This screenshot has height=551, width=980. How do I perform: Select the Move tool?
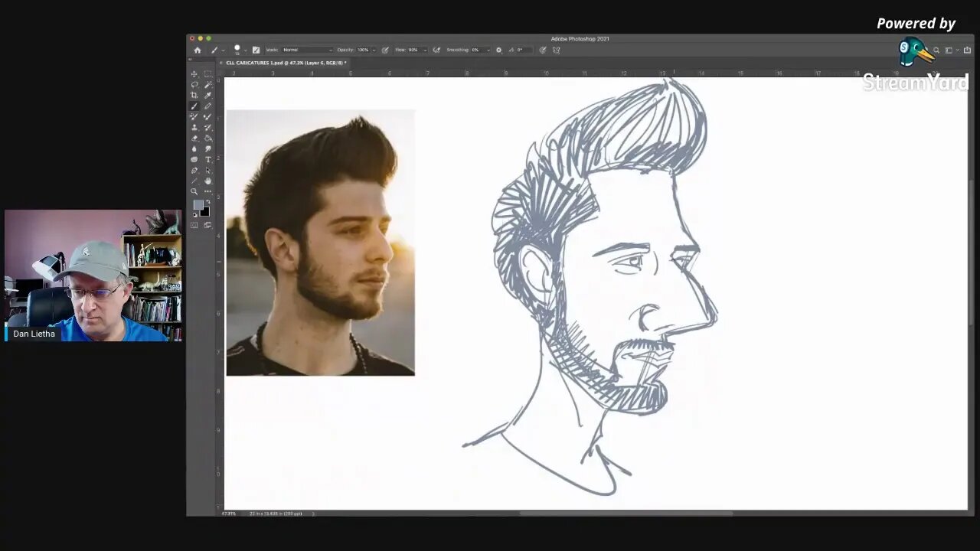click(x=194, y=74)
